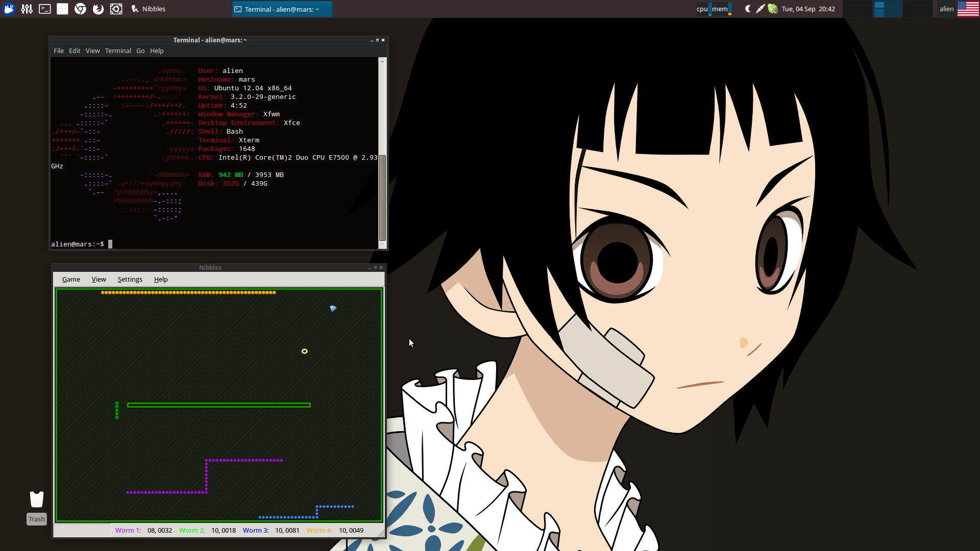This screenshot has height=551, width=980.
Task: Open the Game menu in Nibbles
Action: [x=71, y=279]
